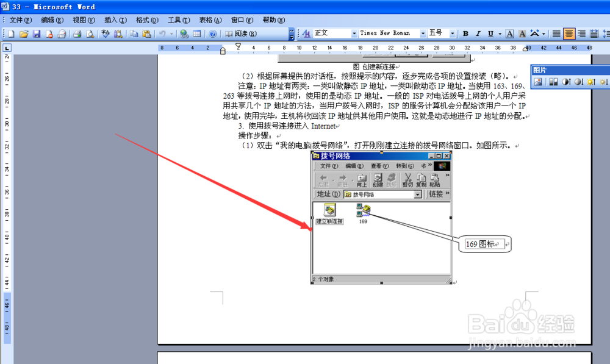This screenshot has height=364, width=610.
Task: Open the 表格 menu
Action: click(x=210, y=20)
